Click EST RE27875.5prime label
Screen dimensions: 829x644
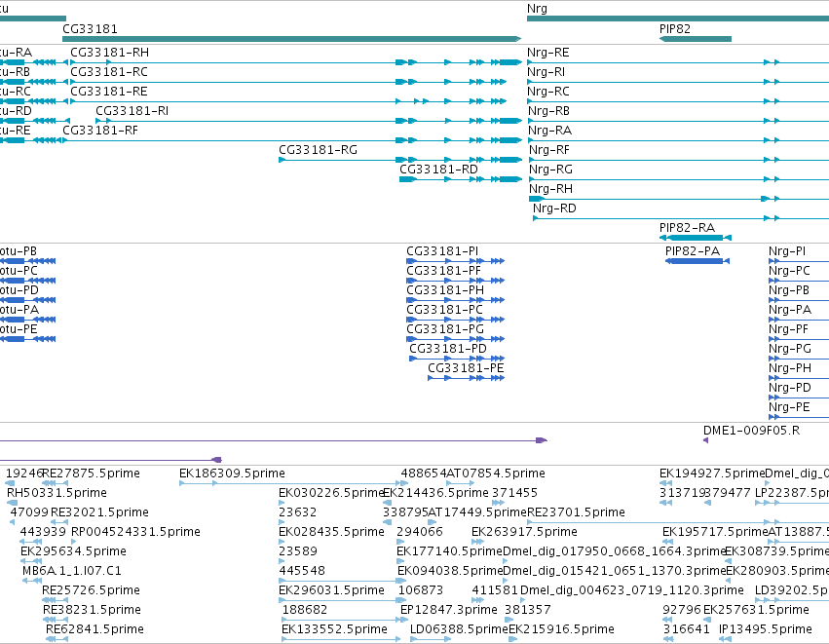coord(91,474)
